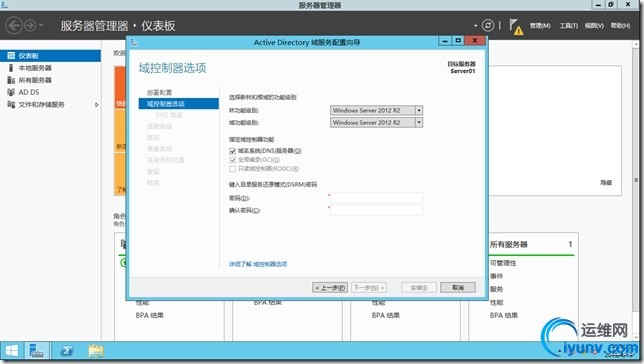This screenshot has width=644, height=364.
Task: Open the learn more about domain controller options link
Action: 258,264
